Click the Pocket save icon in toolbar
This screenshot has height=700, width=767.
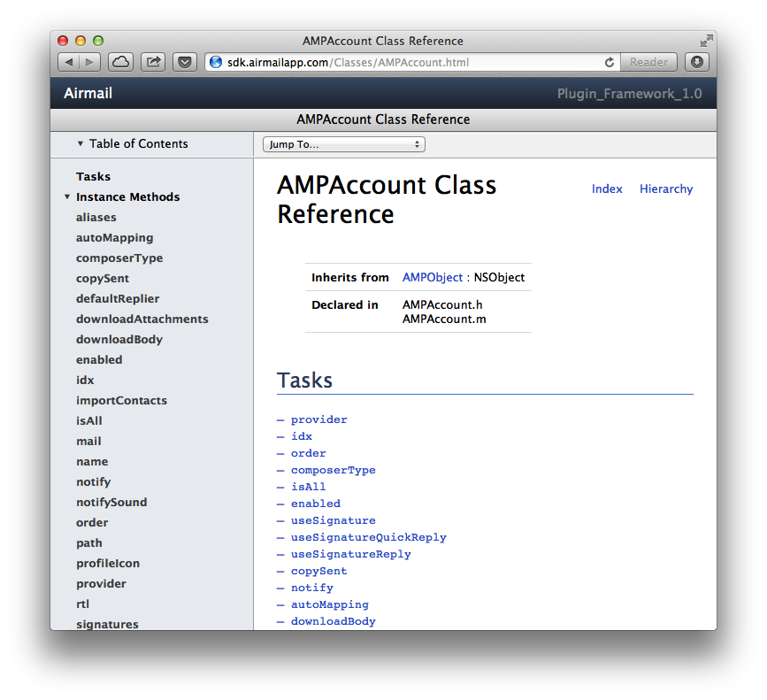click(185, 62)
